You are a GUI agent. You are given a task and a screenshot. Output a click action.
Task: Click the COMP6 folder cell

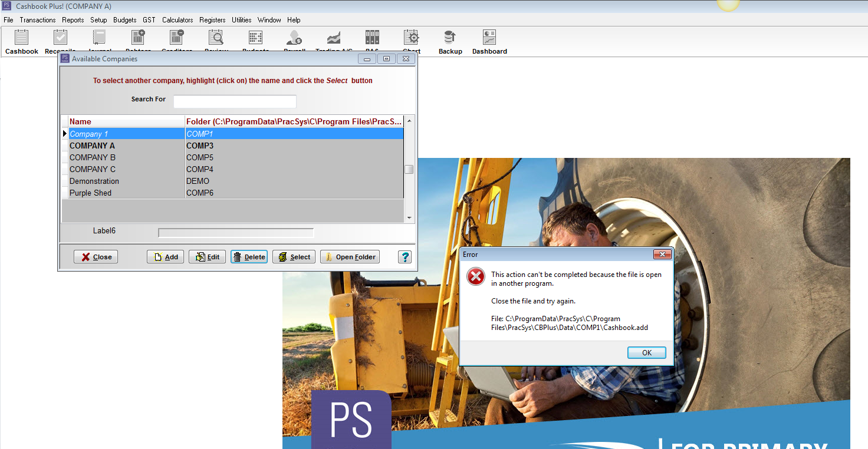294,193
